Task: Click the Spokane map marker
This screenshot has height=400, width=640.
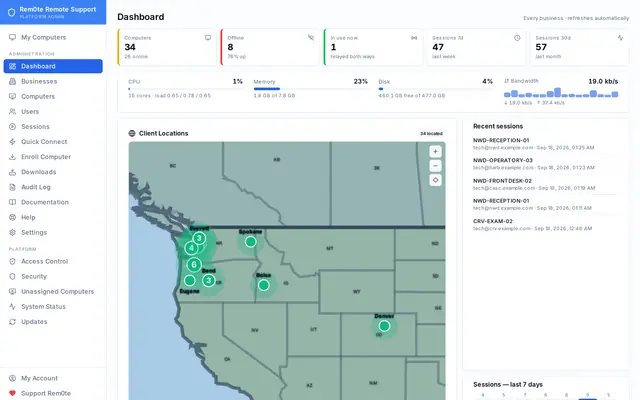Action: tap(251, 242)
